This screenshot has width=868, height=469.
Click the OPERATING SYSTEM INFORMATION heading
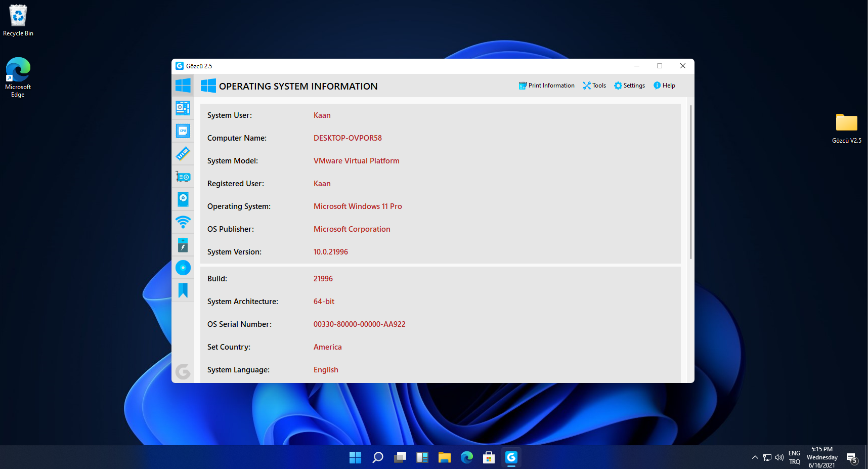(298, 87)
